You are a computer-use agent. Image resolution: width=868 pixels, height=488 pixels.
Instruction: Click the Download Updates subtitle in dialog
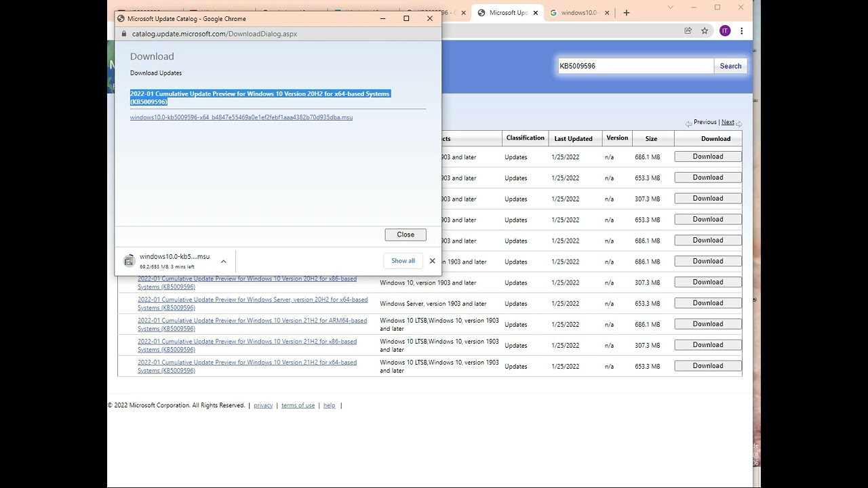click(156, 73)
